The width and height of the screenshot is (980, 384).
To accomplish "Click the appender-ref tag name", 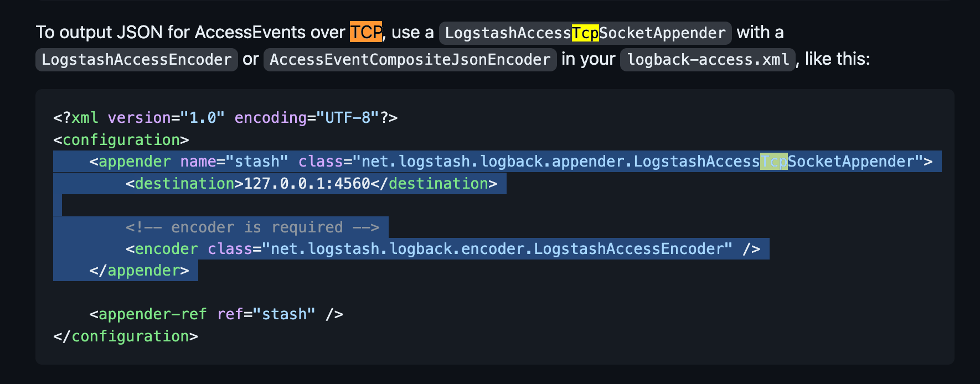I will point(152,314).
